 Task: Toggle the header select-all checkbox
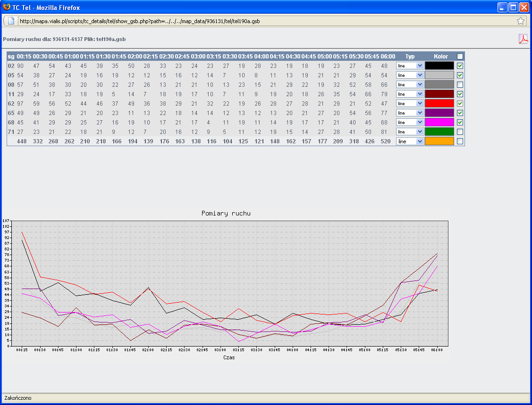click(460, 56)
